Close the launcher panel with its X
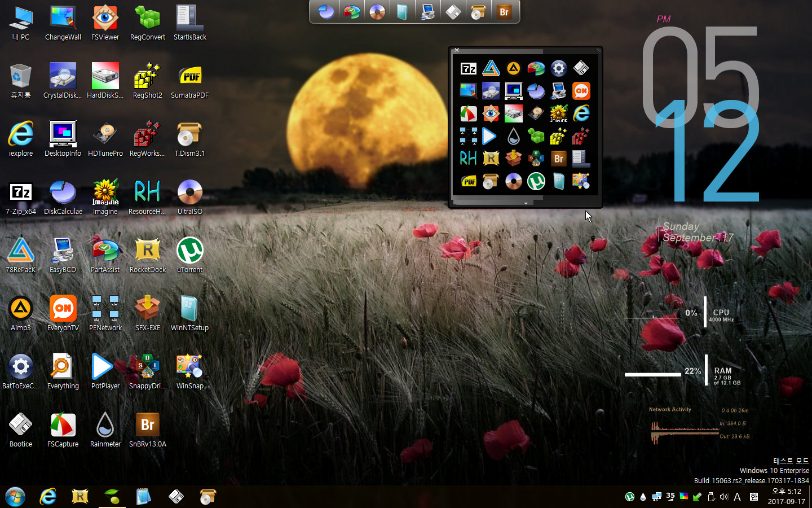Image resolution: width=812 pixels, height=508 pixels. click(457, 51)
